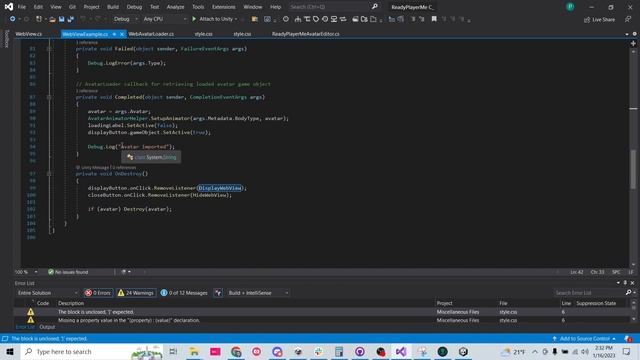Open Task View in the taskbar
This screenshot has height=360, width=640.
[x=173, y=351]
